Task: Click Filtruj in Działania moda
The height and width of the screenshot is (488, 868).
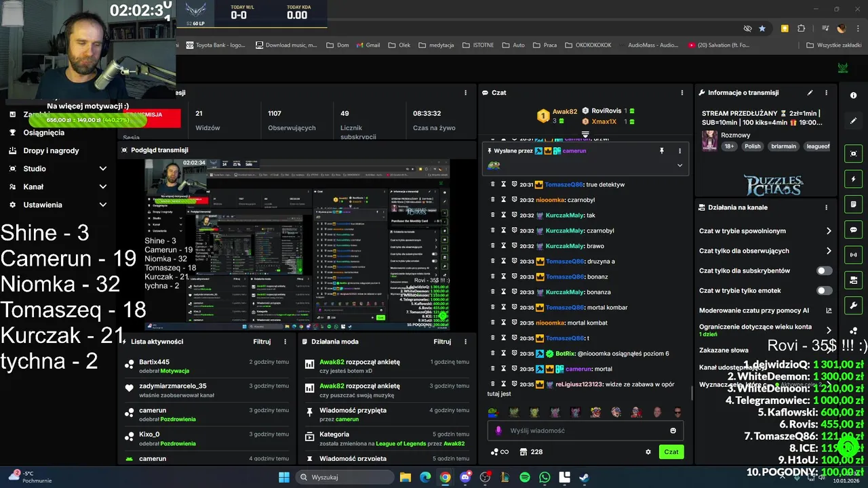Action: (442, 342)
